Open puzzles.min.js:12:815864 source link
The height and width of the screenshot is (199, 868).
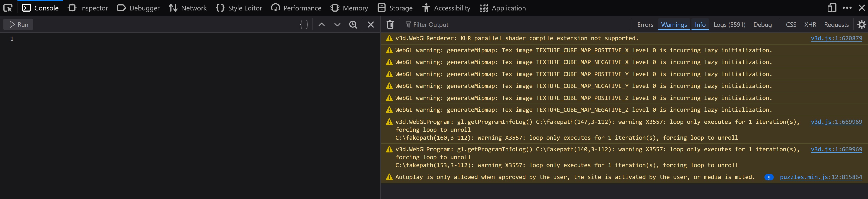pyautogui.click(x=821, y=177)
